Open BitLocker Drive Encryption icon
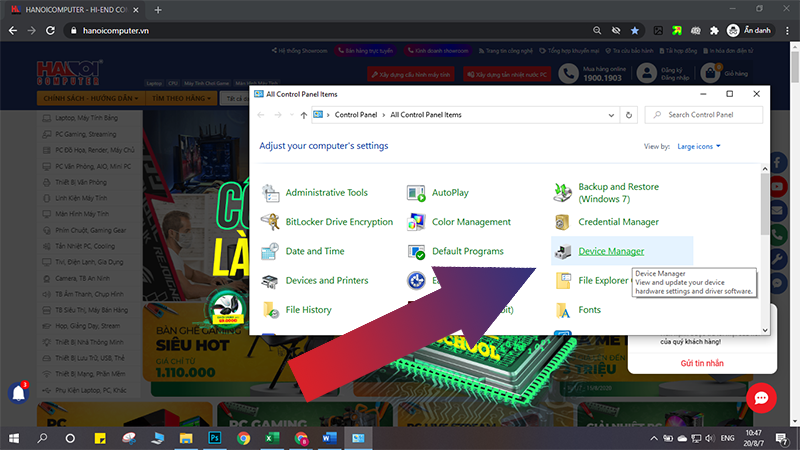This screenshot has height=450, width=800. (x=270, y=222)
